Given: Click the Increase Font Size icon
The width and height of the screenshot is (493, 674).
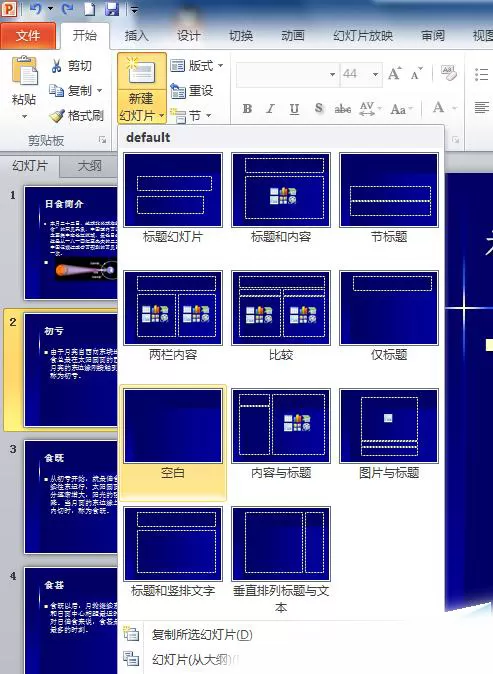Looking at the screenshot, I should (x=395, y=74).
